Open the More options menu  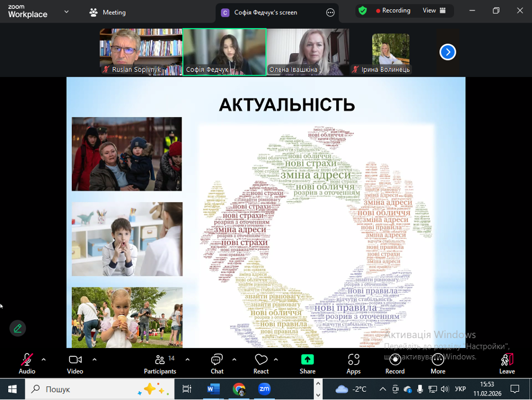(438, 364)
